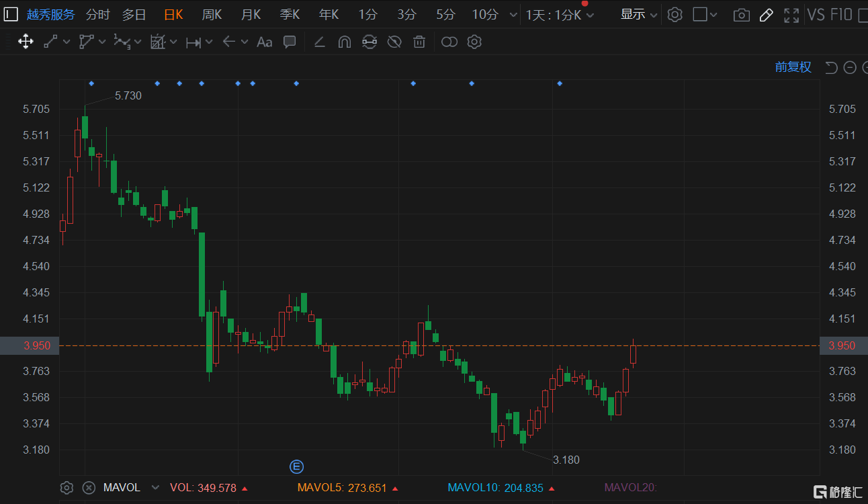Image resolution: width=868 pixels, height=504 pixels.
Task: Click the 前复权 adjustment link
Action: tap(793, 67)
